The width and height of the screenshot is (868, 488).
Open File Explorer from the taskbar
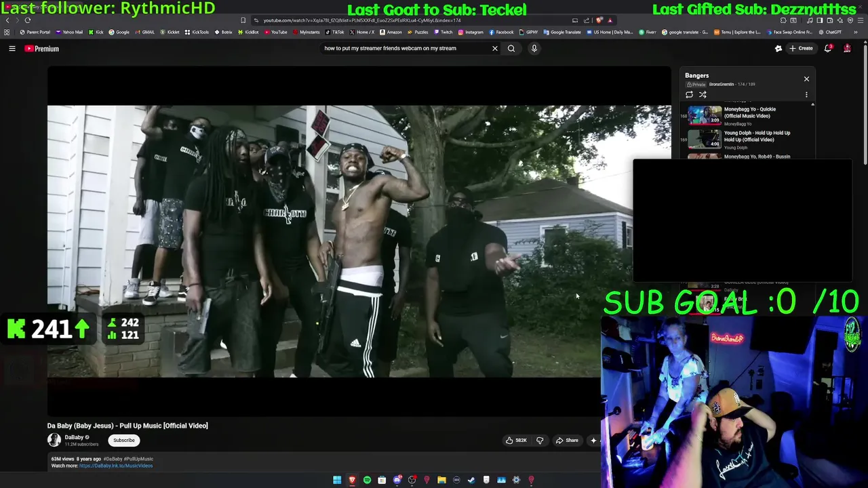(441, 480)
